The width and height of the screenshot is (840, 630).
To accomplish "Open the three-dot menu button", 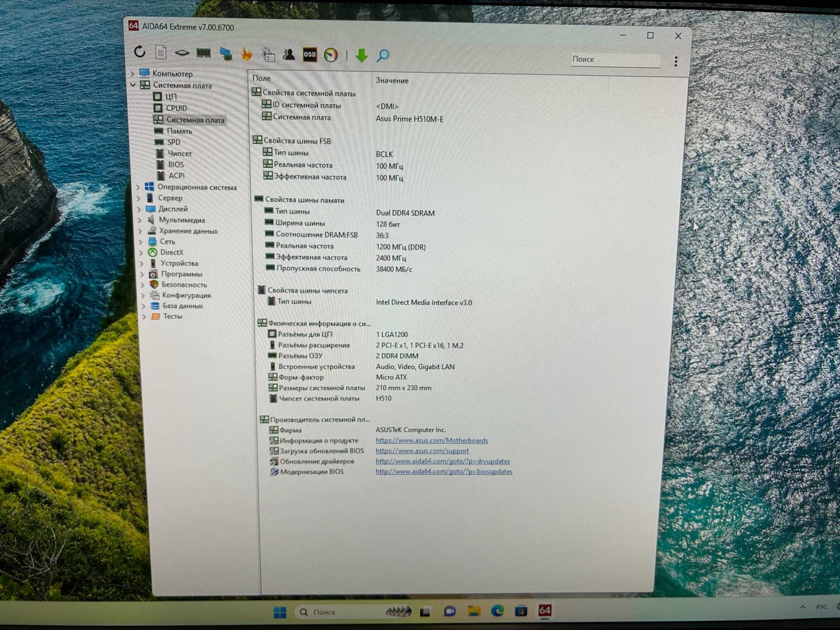I will pos(676,61).
